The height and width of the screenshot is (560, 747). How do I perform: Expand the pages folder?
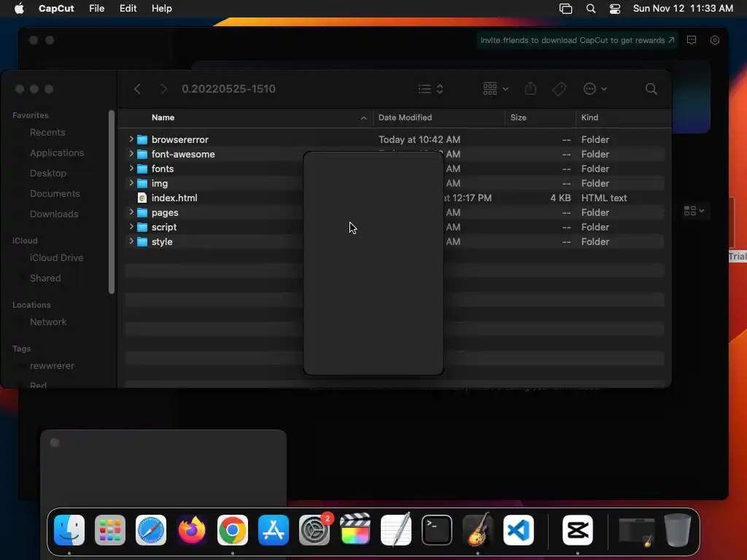131,212
